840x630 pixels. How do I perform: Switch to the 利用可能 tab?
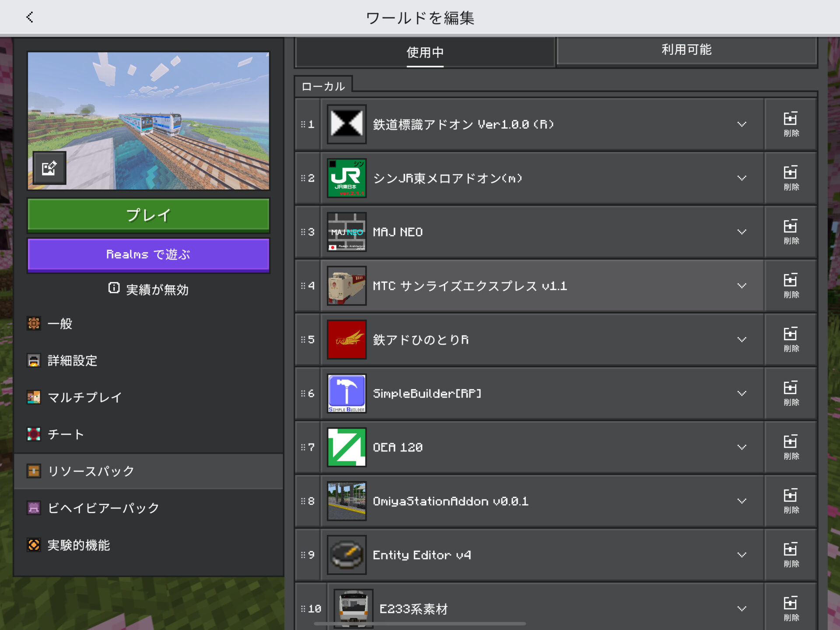click(686, 50)
